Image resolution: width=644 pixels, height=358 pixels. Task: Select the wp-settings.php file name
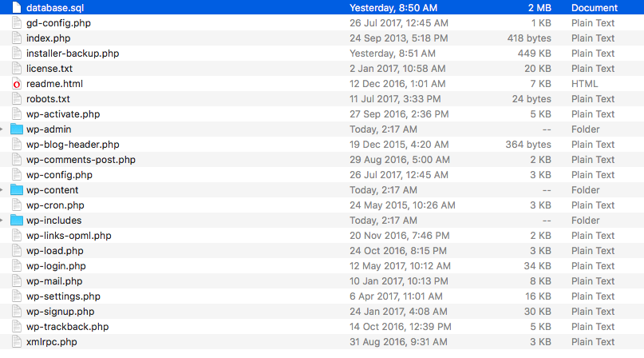tap(63, 296)
